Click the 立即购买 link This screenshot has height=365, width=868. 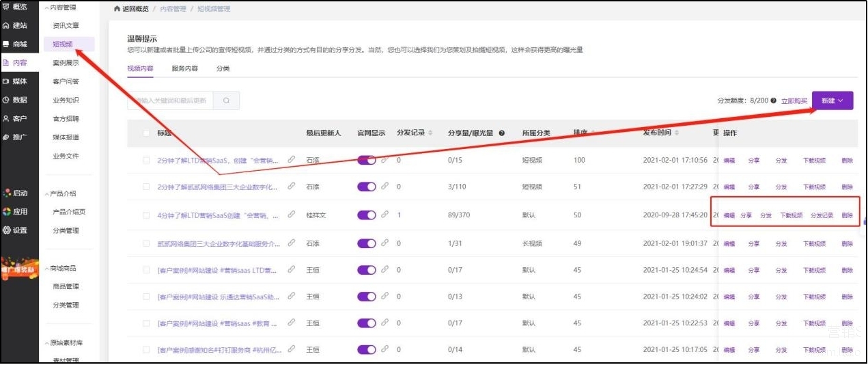[794, 100]
